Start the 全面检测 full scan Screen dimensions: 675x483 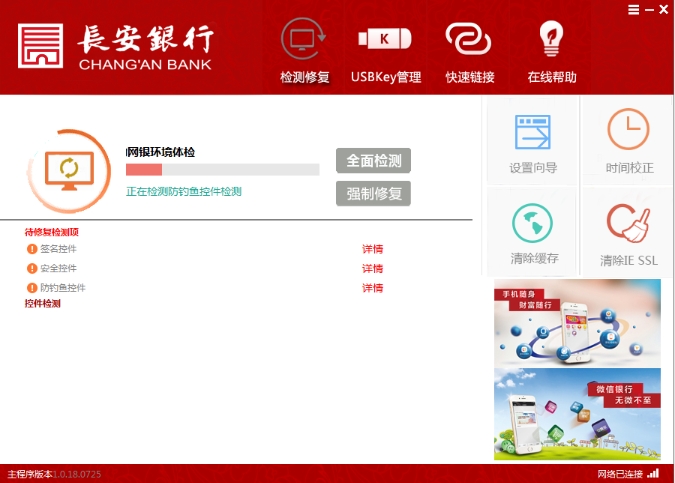373,161
